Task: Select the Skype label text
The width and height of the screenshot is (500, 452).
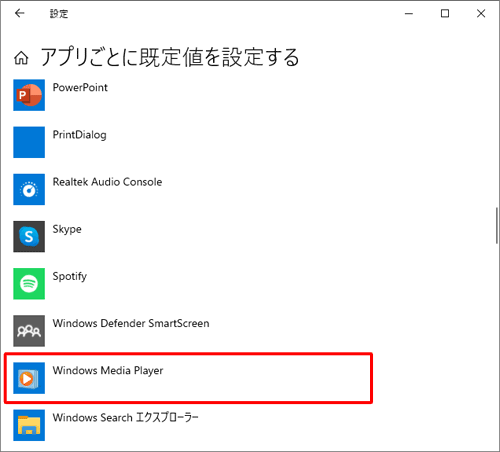Action: point(67,229)
